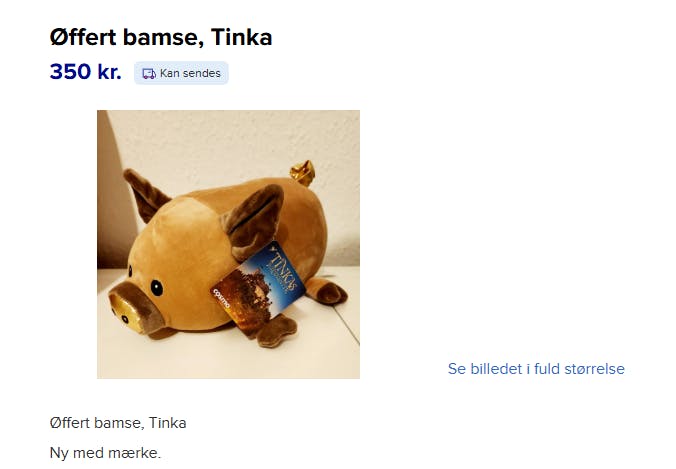The height and width of the screenshot is (469, 676).
Task: Open "Se billedet i fuld størrelse" link
Action: pos(536,369)
